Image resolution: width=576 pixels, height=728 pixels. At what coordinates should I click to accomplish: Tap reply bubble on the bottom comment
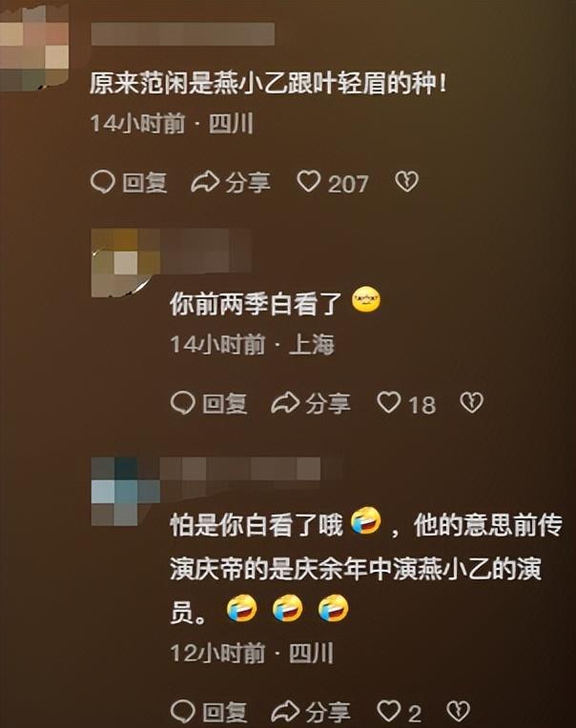point(182,711)
